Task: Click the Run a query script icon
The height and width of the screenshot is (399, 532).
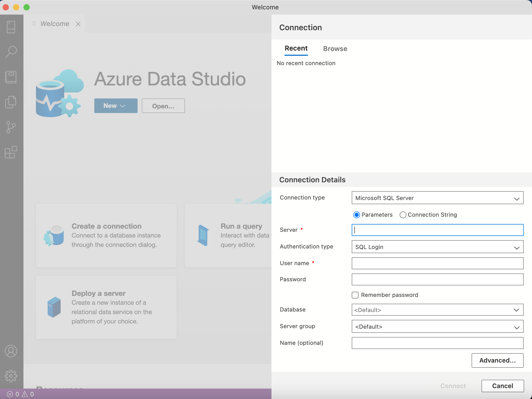Action: click(203, 235)
